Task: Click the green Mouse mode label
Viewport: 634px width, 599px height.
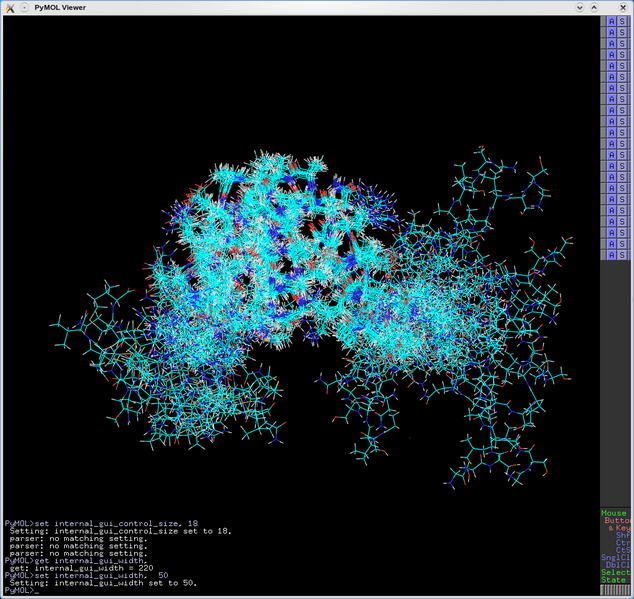Action: point(614,513)
